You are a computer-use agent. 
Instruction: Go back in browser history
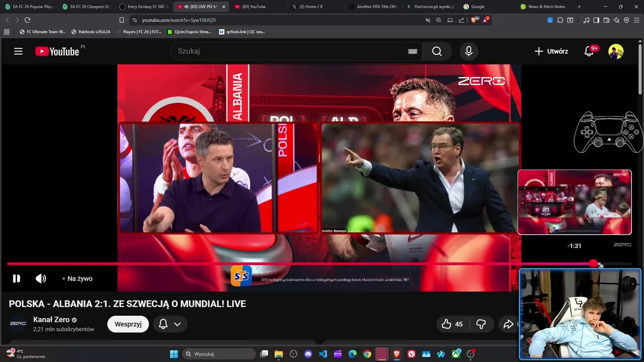click(x=7, y=20)
